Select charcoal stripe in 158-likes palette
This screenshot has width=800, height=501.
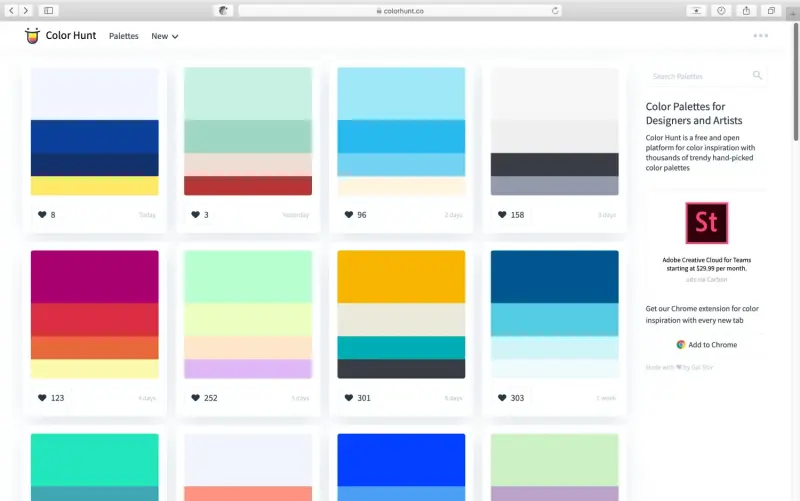click(x=555, y=165)
